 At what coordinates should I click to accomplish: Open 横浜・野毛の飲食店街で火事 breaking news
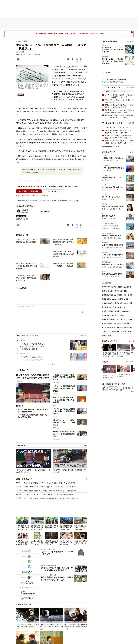tap(49, 483)
